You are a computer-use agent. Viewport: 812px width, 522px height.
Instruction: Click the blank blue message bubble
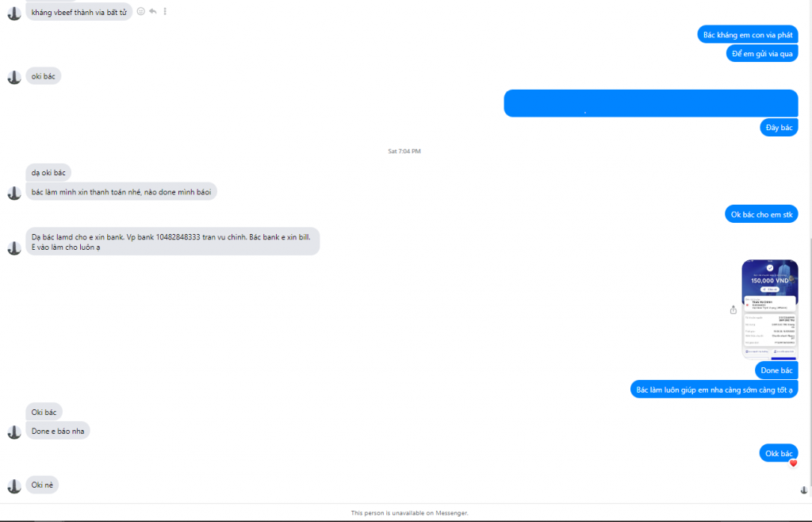click(x=651, y=103)
